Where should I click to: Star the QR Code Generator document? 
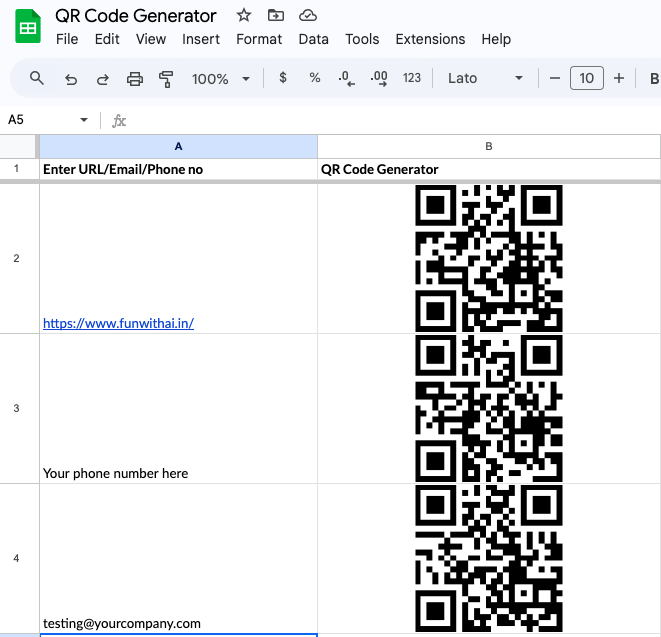pos(244,16)
